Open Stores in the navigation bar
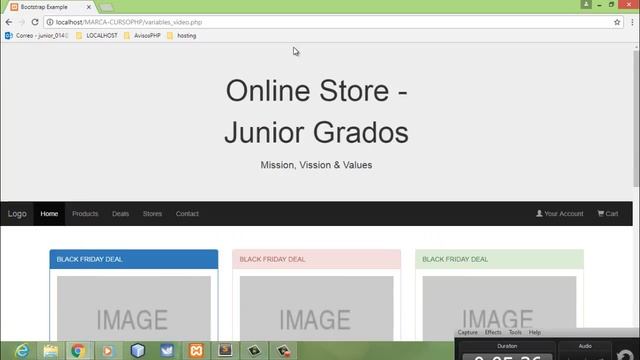The image size is (640, 360). click(x=152, y=213)
